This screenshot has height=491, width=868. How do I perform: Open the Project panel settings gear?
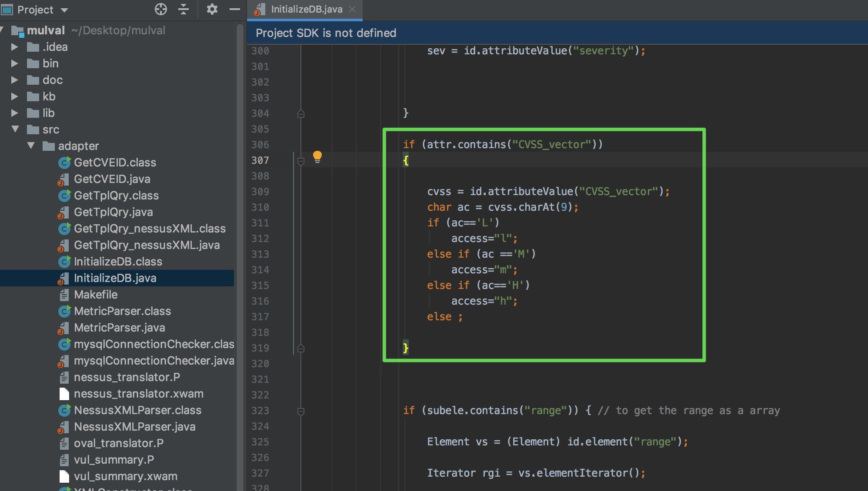pos(212,9)
